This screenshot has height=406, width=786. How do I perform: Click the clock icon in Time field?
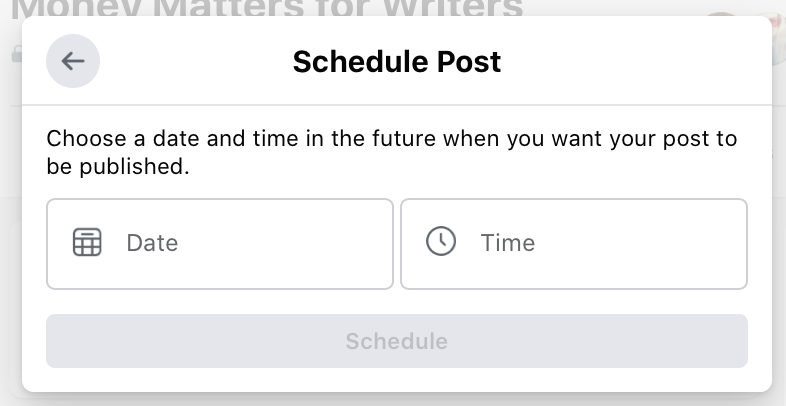coord(441,242)
